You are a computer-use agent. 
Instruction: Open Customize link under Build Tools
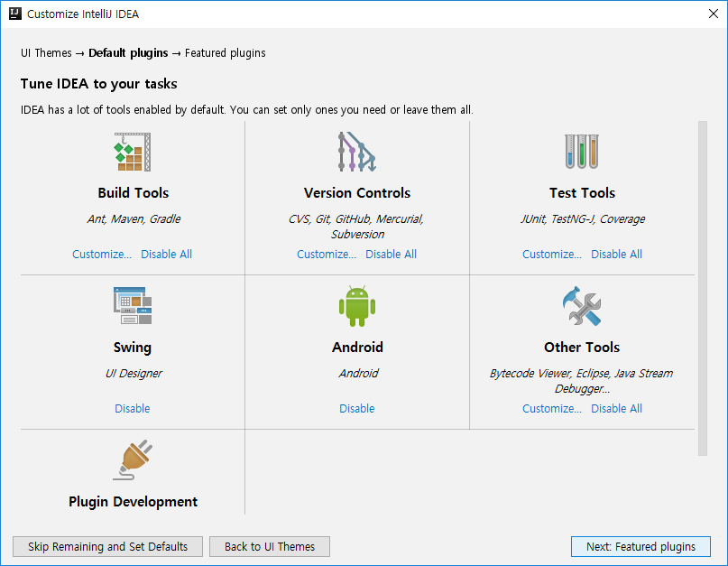pos(102,255)
